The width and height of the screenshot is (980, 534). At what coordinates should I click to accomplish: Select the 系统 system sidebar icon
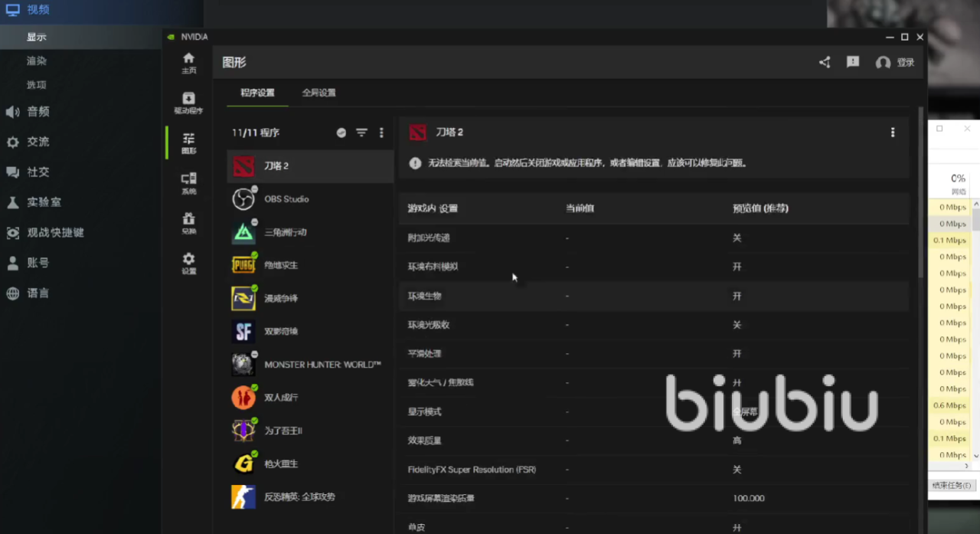188,183
